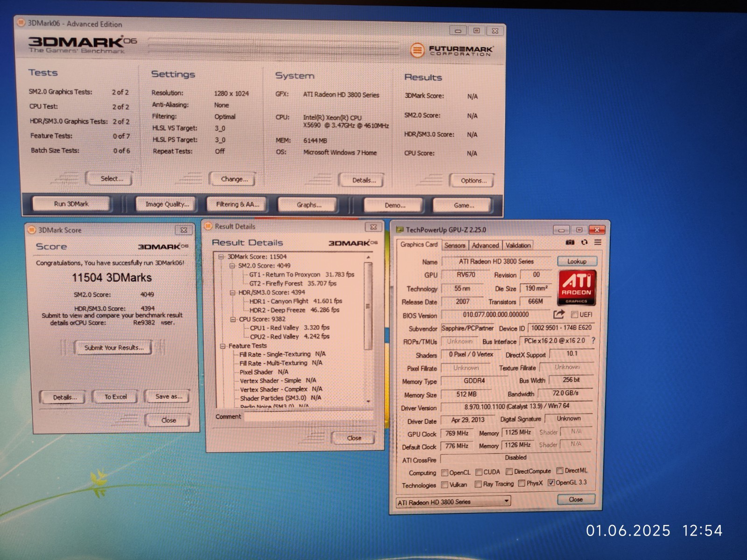Collapse the 3DMark Score: 11504 tree node
The height and width of the screenshot is (560, 747).
222,257
